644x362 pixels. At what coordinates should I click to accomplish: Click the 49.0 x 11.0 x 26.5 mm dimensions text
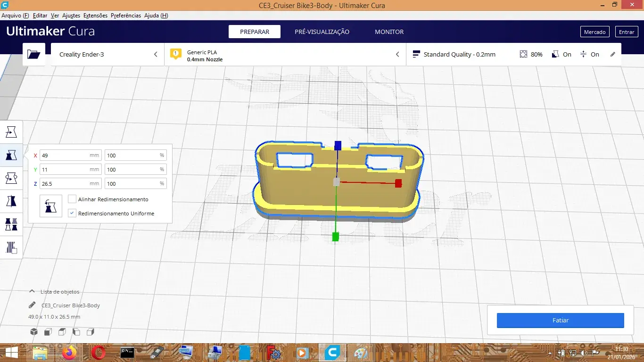coord(54,317)
